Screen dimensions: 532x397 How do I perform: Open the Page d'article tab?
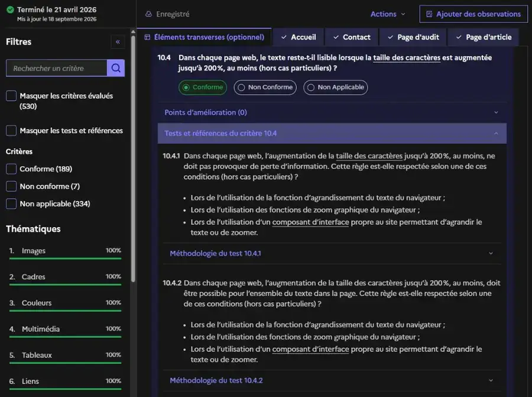484,37
